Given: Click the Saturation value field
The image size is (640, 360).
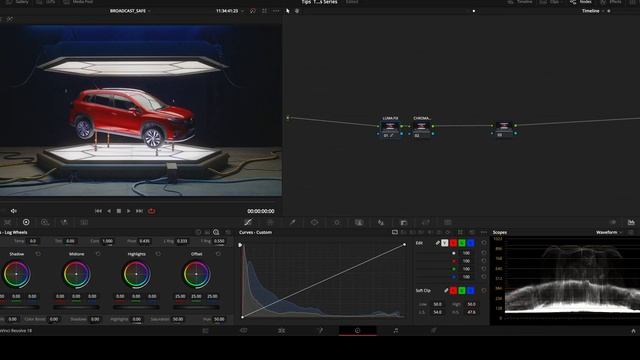Looking at the screenshot, I should tap(178, 319).
